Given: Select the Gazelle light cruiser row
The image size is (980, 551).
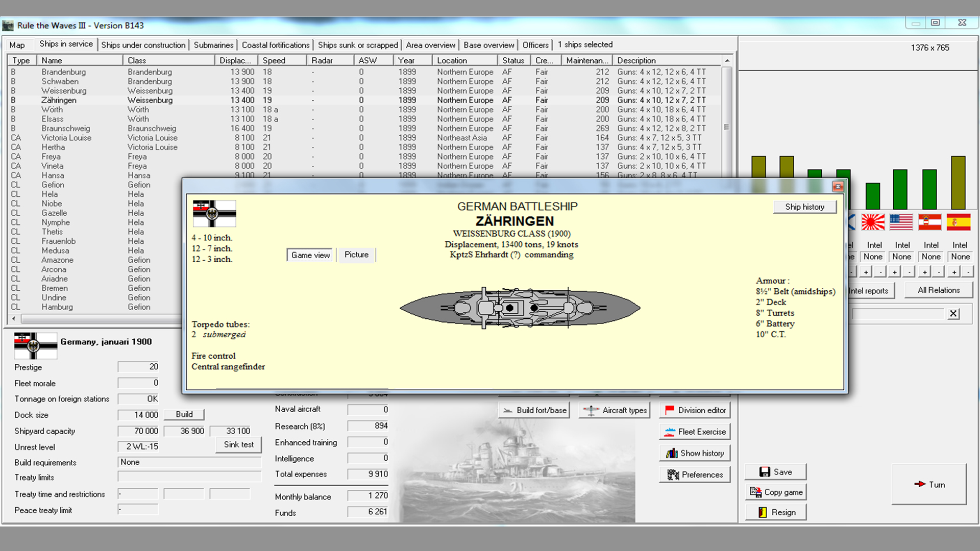Looking at the screenshot, I should pyautogui.click(x=96, y=213).
